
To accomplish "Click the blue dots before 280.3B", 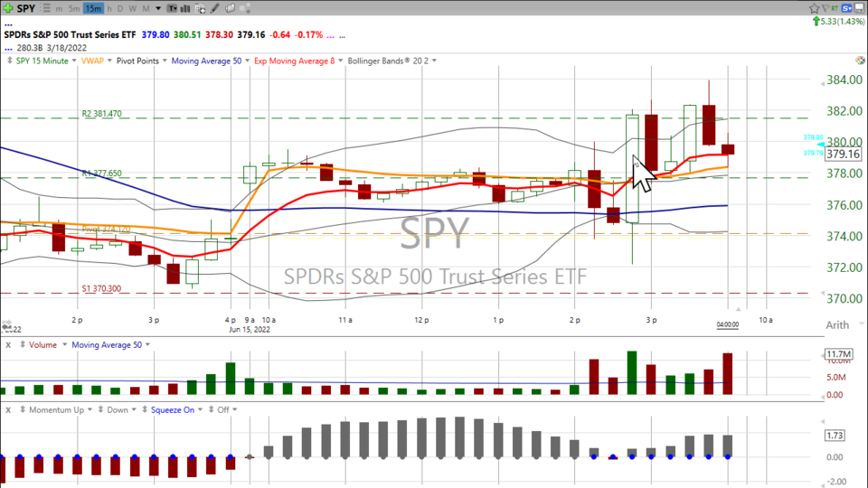I will click(x=8, y=49).
